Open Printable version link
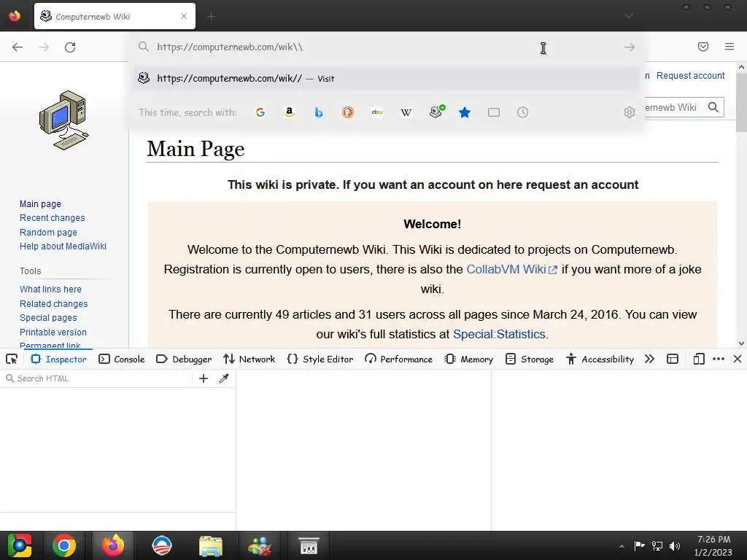The width and height of the screenshot is (747, 560). pos(53,332)
